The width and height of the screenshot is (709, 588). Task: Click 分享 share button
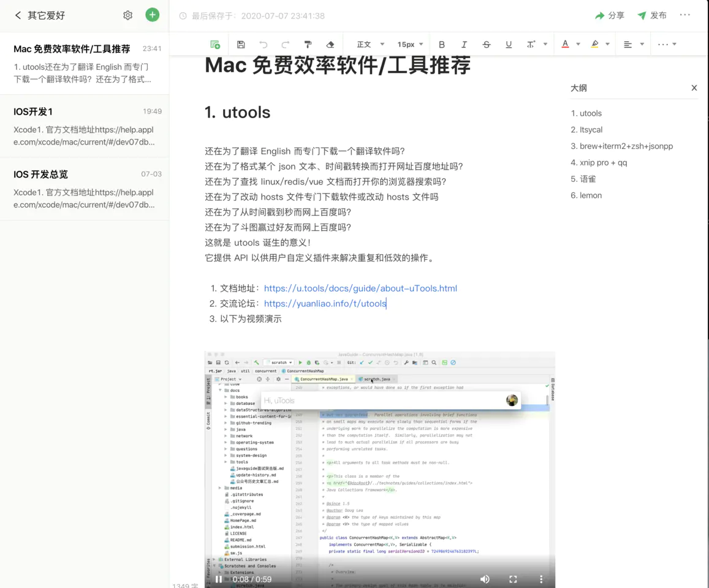click(610, 15)
